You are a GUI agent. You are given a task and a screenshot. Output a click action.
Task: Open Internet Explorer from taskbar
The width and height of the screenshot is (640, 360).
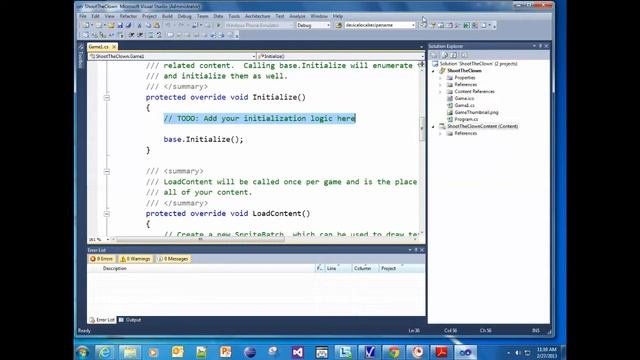(x=105, y=352)
